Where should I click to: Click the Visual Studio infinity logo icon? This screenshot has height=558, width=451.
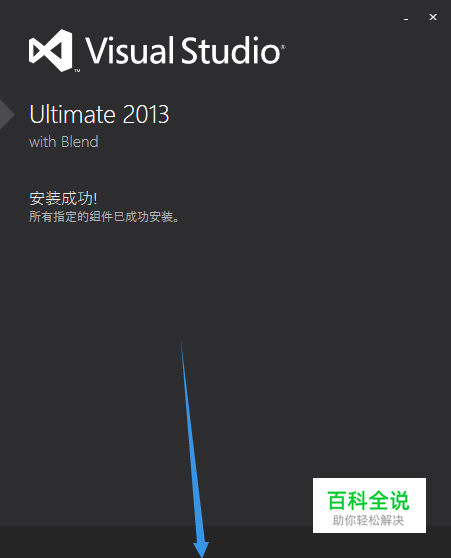[x=51, y=51]
